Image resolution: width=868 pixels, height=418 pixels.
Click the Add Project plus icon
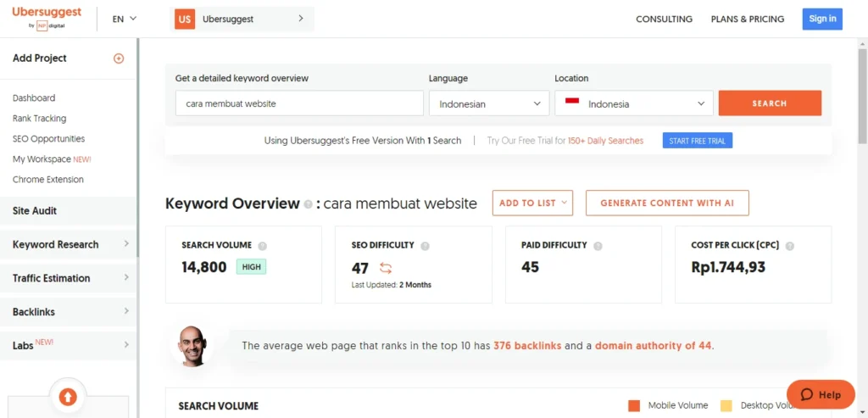[x=119, y=59]
